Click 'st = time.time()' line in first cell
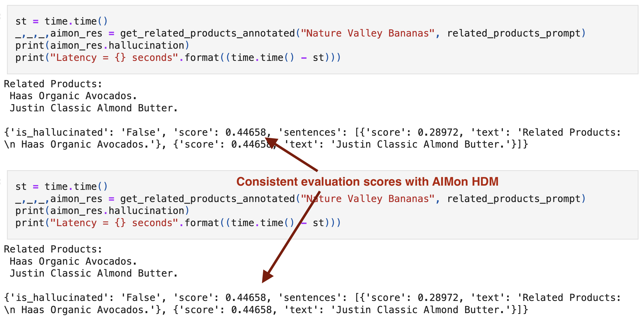The height and width of the screenshot is (331, 644). (x=61, y=21)
